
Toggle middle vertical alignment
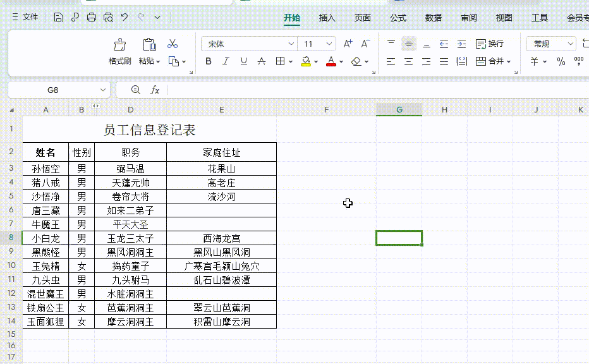coord(409,44)
